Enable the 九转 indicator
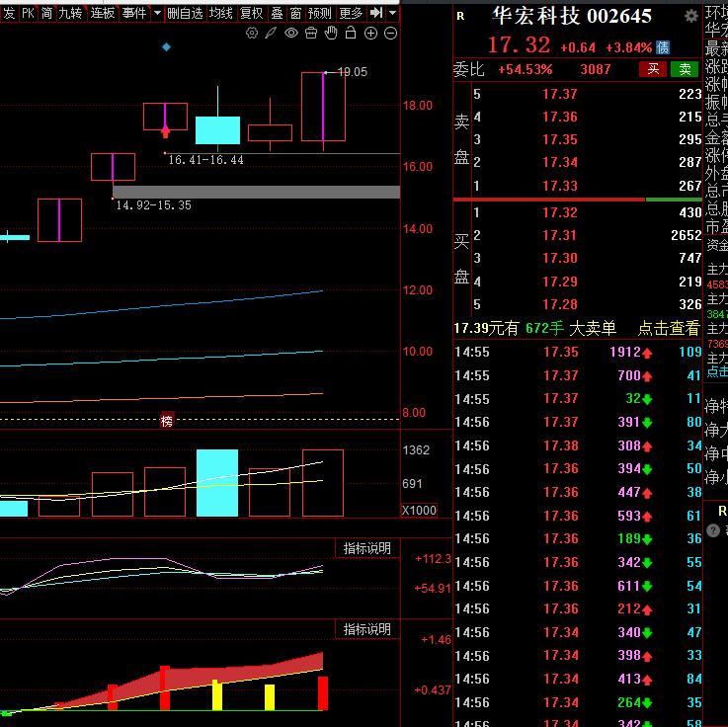This screenshot has width=728, height=727. 70,13
